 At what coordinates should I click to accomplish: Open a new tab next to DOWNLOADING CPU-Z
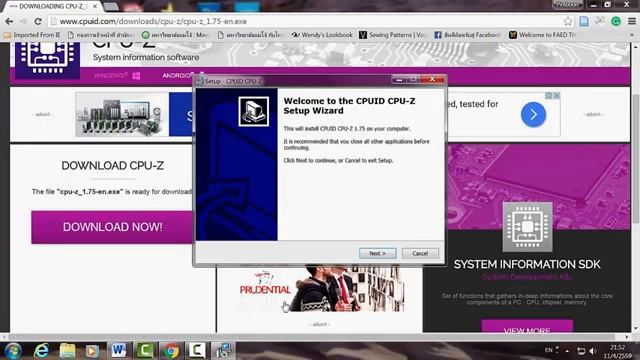coord(110,7)
